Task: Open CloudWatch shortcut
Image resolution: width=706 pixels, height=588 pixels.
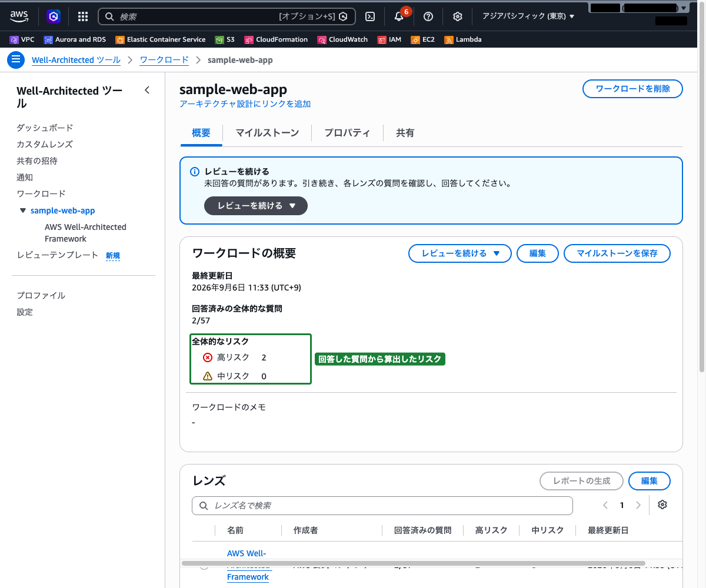Action: [342, 39]
